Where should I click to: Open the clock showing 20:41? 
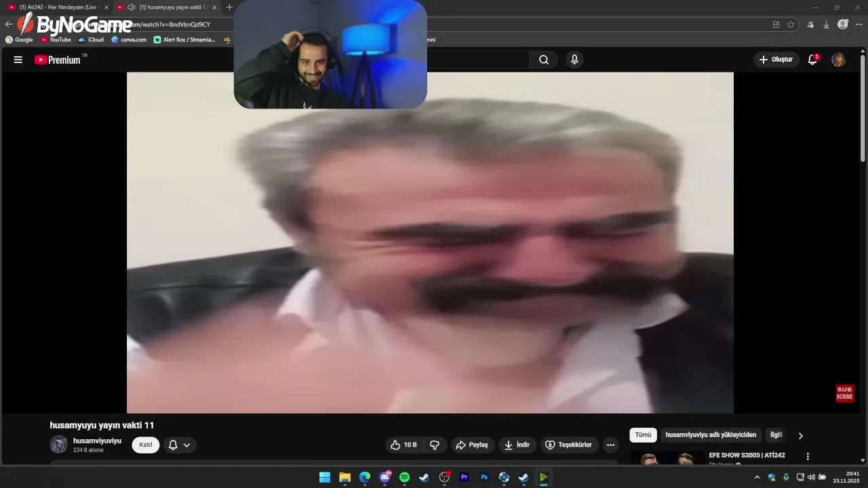846,477
